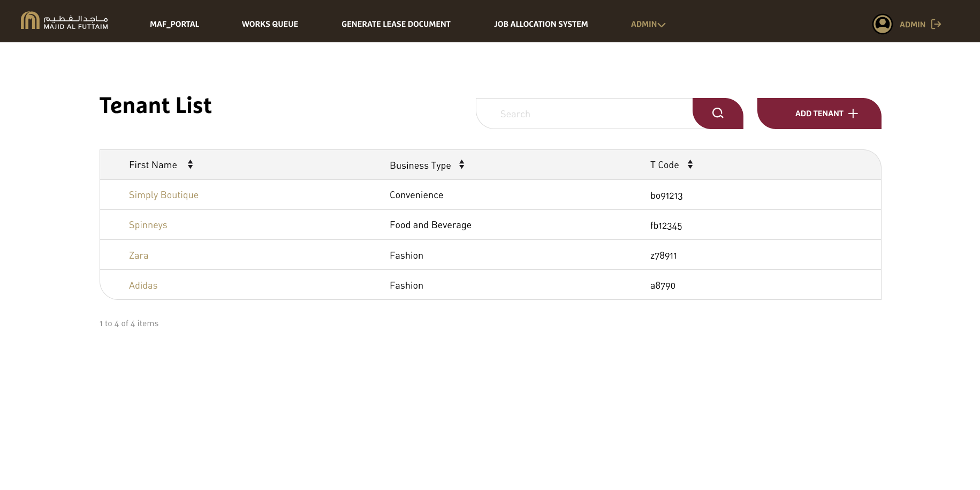
Task: Open GENERATE LEASE DOCUMENT page
Action: pyautogui.click(x=396, y=24)
